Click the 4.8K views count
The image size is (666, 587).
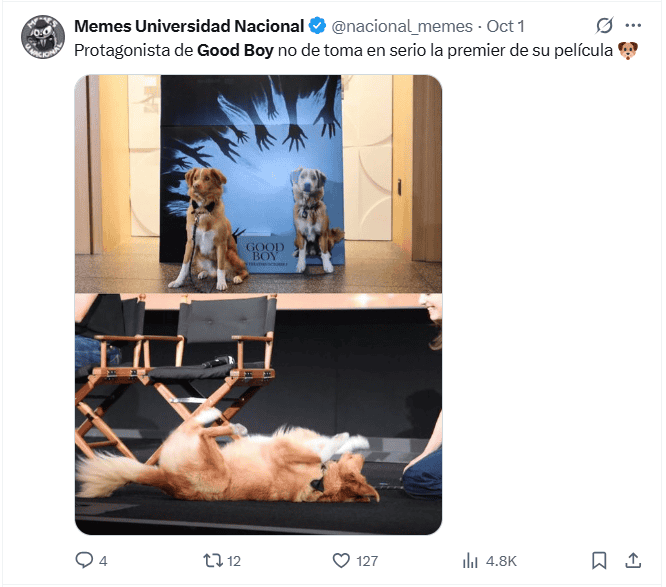click(x=500, y=561)
